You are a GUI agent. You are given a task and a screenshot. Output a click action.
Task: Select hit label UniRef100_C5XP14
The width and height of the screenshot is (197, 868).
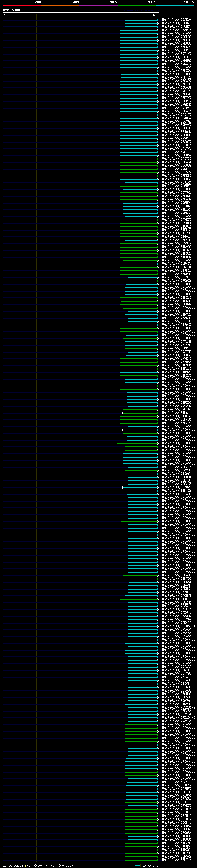click(177, 30)
